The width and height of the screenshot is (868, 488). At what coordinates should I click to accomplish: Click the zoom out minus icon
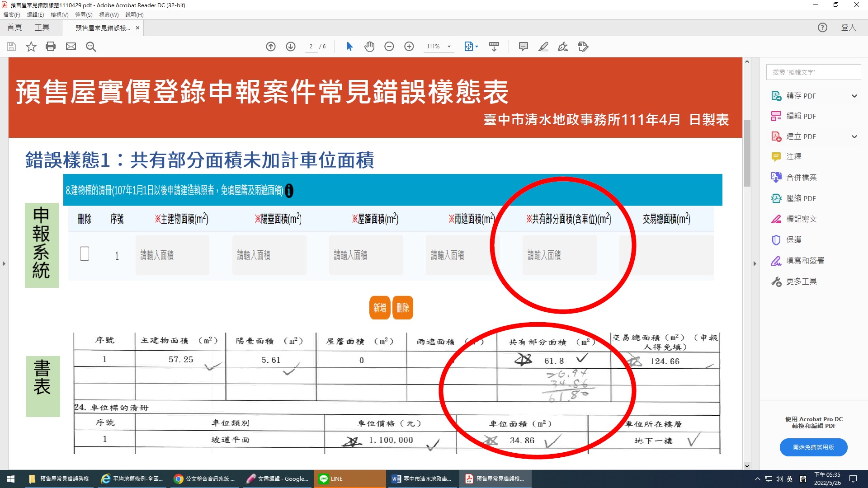coord(389,47)
